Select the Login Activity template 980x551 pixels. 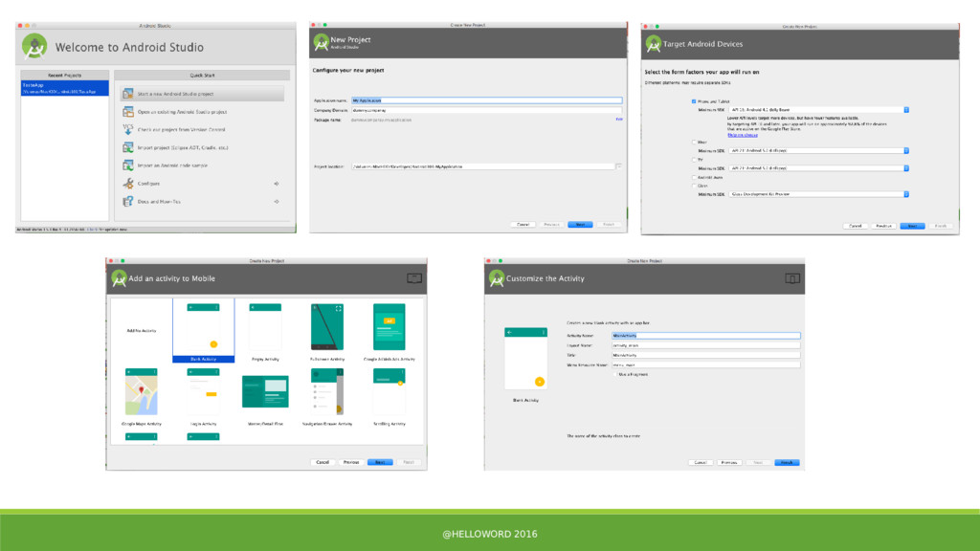[x=203, y=397]
